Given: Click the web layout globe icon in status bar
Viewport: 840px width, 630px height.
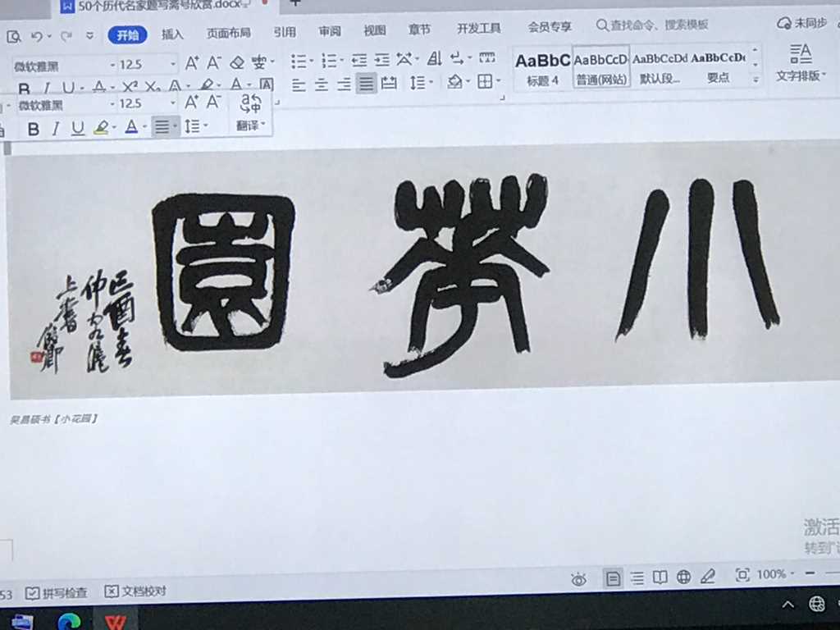Looking at the screenshot, I should coord(683,577).
